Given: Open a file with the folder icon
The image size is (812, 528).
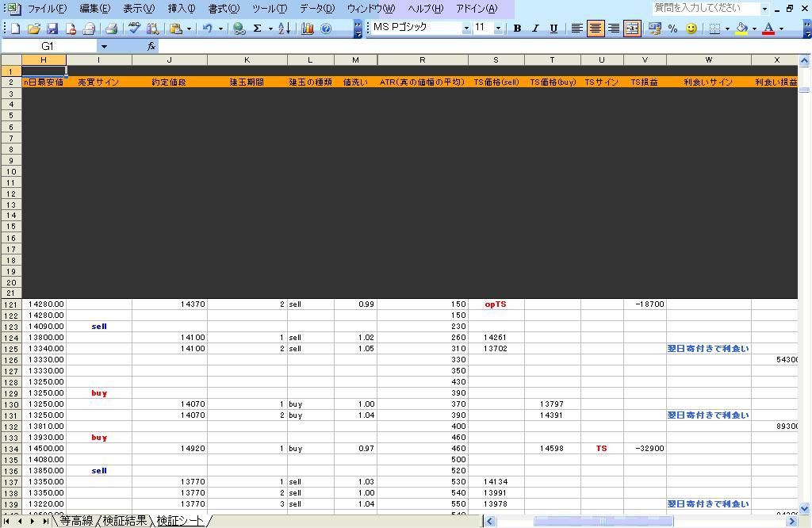Looking at the screenshot, I should (x=33, y=29).
